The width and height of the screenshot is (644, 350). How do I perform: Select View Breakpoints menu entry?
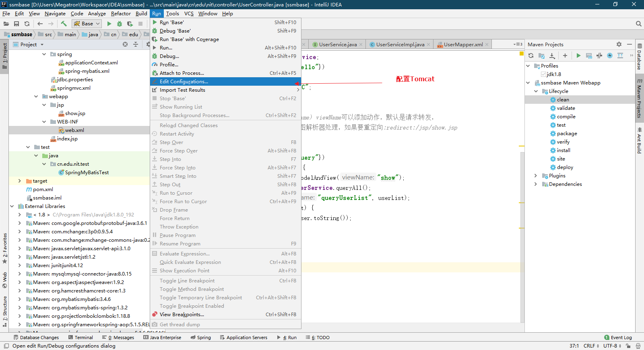(225, 315)
